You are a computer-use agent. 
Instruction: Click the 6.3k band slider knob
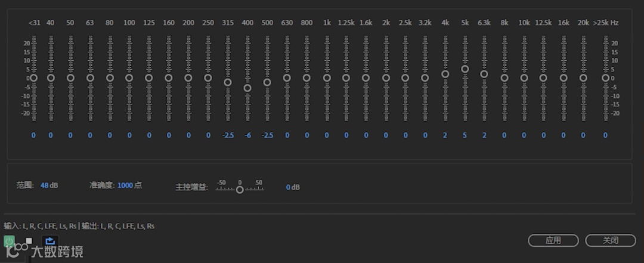484,74
